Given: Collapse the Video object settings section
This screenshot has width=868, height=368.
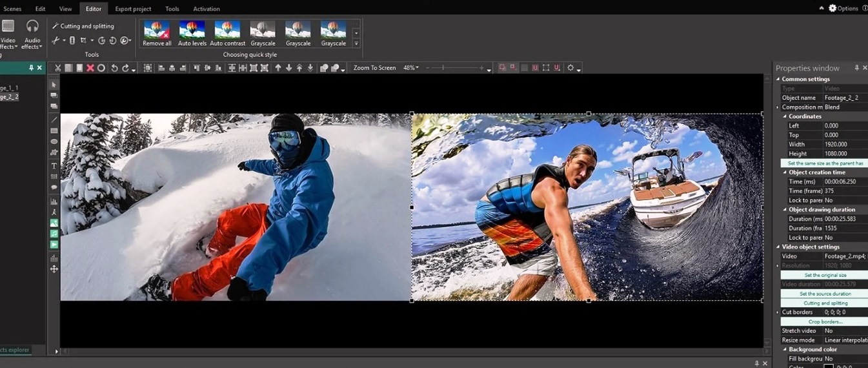Looking at the screenshot, I should coord(778,247).
